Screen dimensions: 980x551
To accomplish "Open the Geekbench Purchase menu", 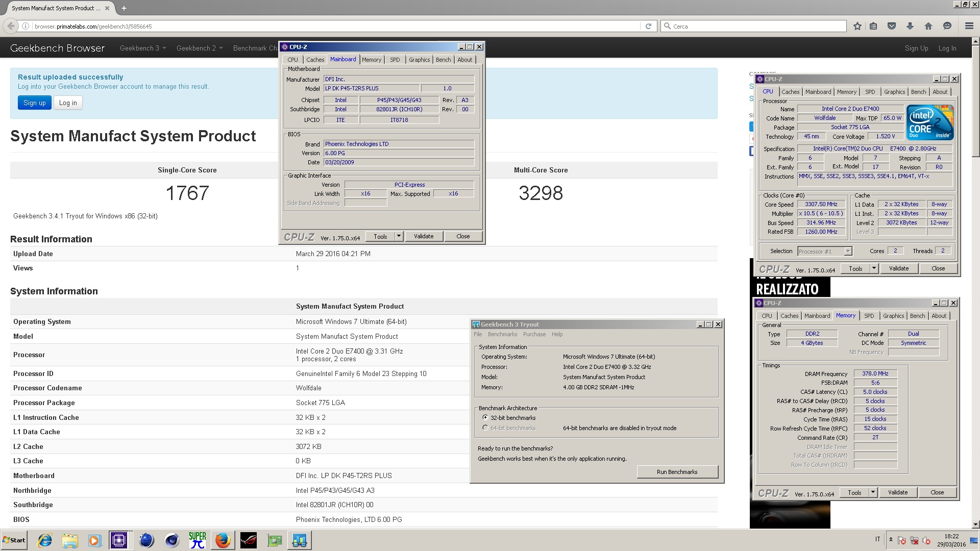I will (534, 334).
